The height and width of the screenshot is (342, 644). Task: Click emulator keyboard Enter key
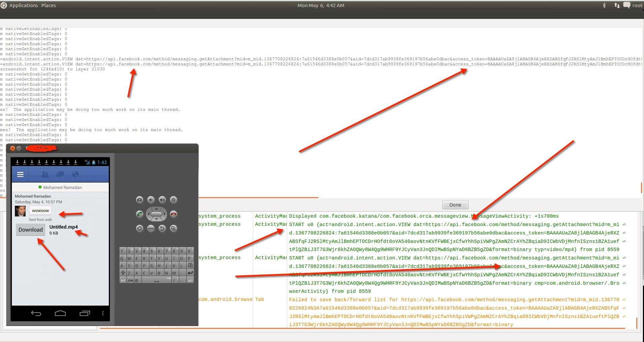[190, 273]
